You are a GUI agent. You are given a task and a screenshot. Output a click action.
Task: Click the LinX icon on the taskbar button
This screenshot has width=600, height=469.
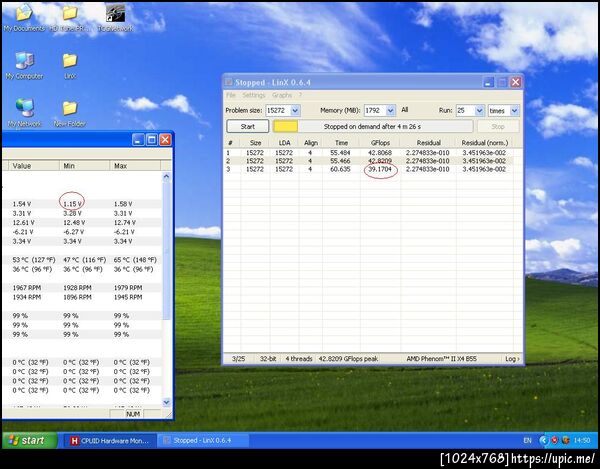[x=166, y=441]
